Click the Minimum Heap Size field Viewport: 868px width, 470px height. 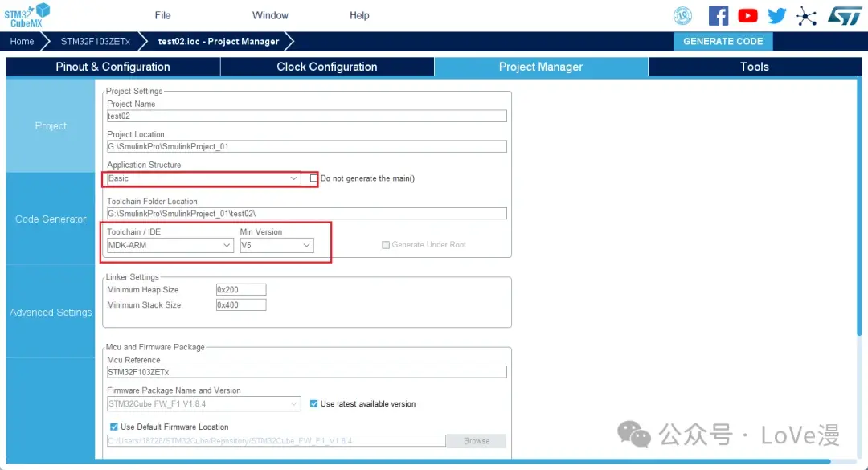(241, 289)
